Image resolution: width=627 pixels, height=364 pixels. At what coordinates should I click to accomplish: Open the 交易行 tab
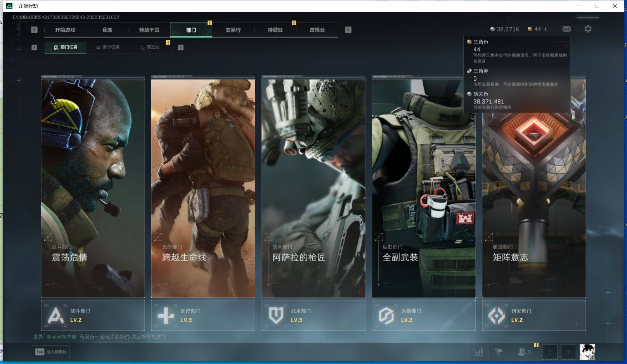point(233,30)
